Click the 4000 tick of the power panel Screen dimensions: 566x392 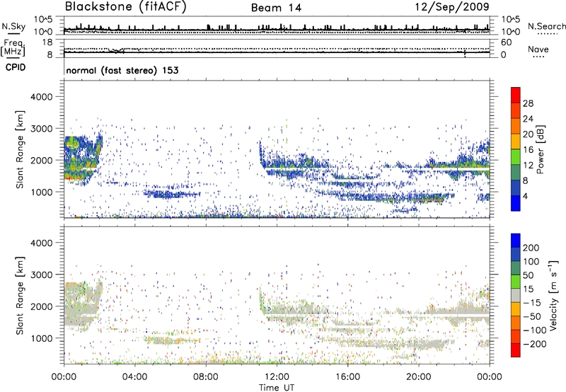[x=42, y=97]
